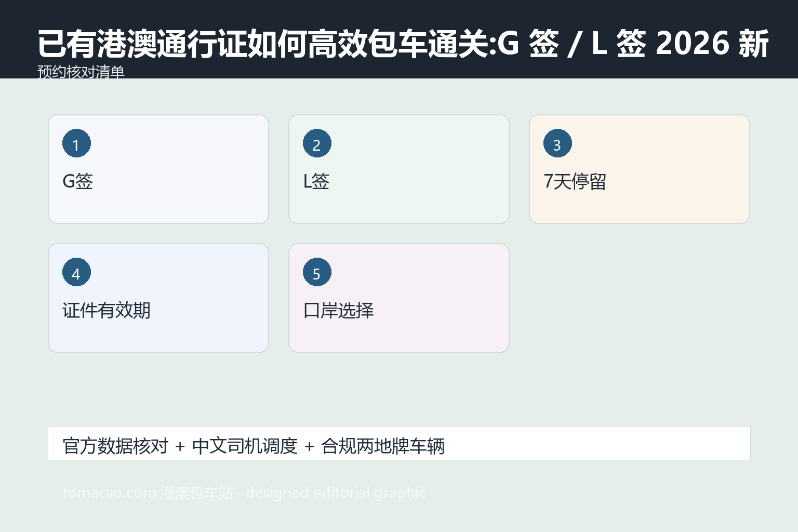This screenshot has width=798, height=532.
Task: Open the pink 口岸选择 card
Action: (399, 298)
